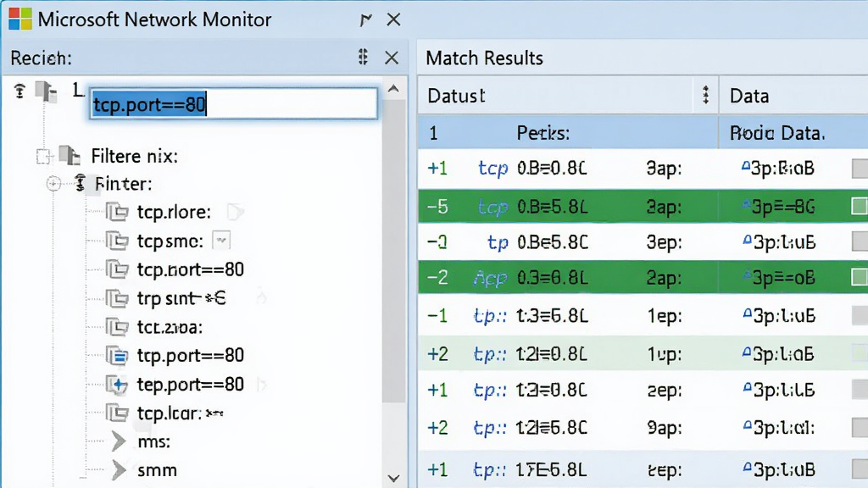The width and height of the screenshot is (868, 488).
Task: Click the folder icon of tcp.nort==80
Action: pyautogui.click(x=117, y=269)
